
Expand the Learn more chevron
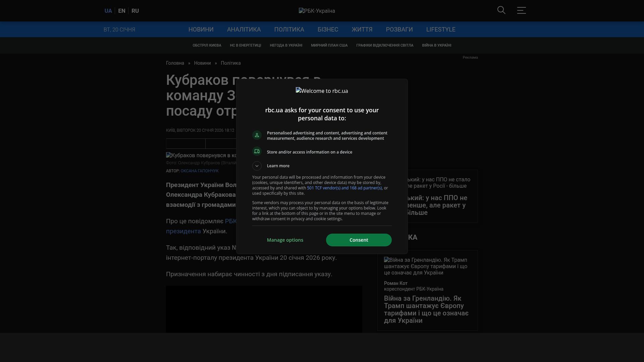tap(257, 166)
